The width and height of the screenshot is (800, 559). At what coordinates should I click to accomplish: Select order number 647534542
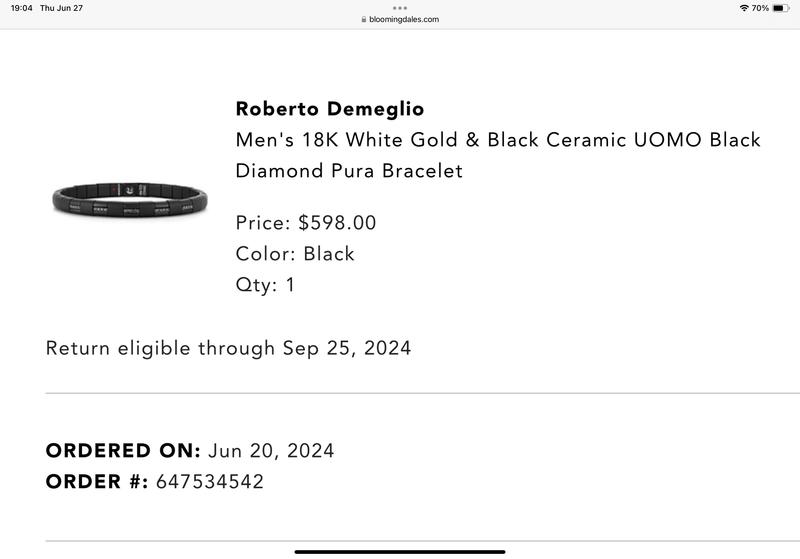(210, 481)
